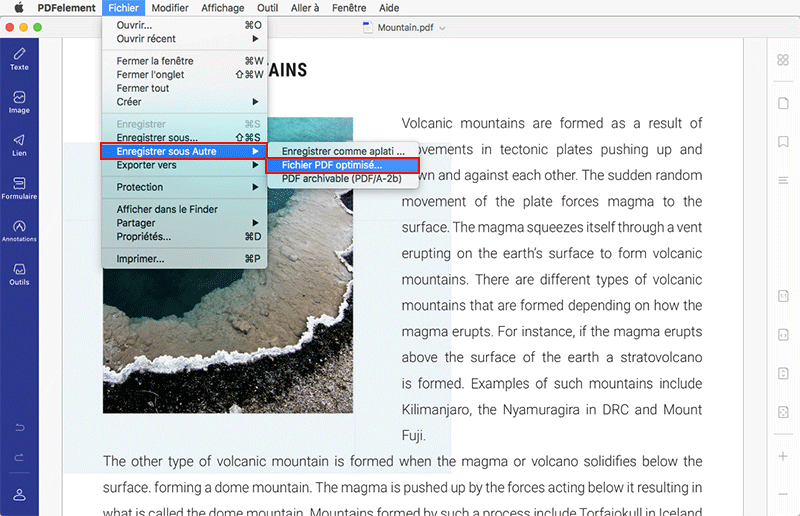Open the outline list icon on right
This screenshot has width=800, height=516.
pyautogui.click(x=783, y=180)
